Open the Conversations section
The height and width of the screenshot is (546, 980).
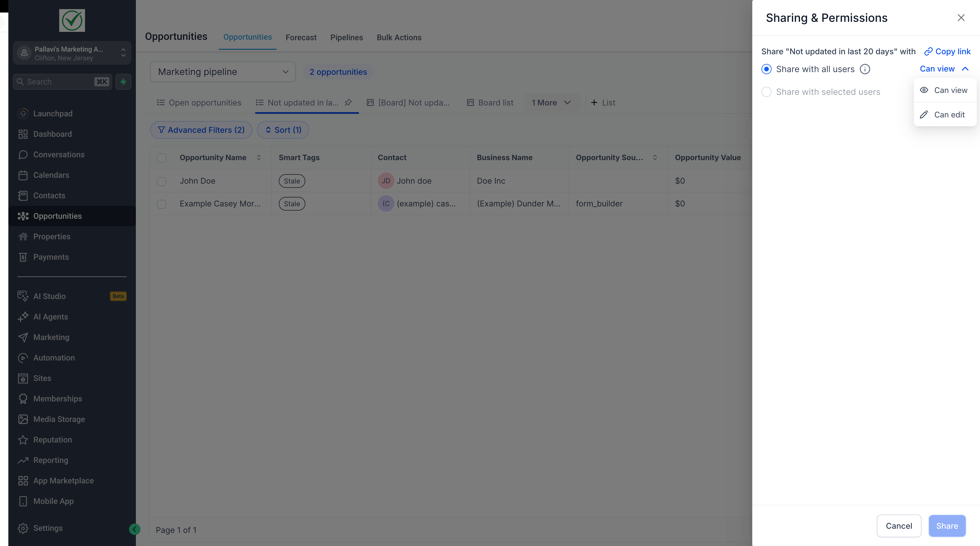59,154
